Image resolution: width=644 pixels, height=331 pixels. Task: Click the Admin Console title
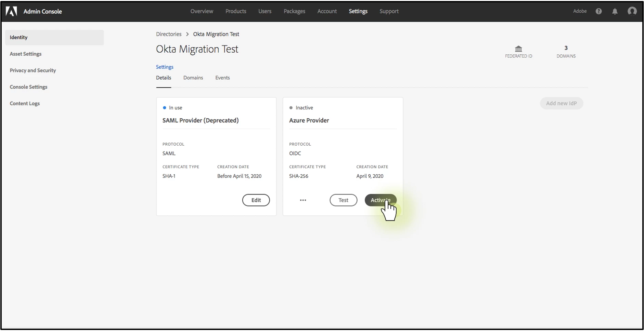[x=43, y=11]
